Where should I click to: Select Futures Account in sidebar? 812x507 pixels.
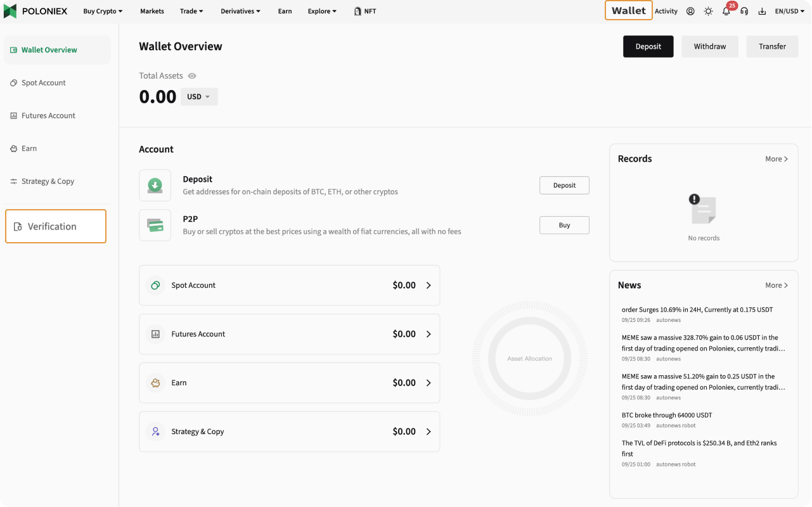[x=48, y=115]
